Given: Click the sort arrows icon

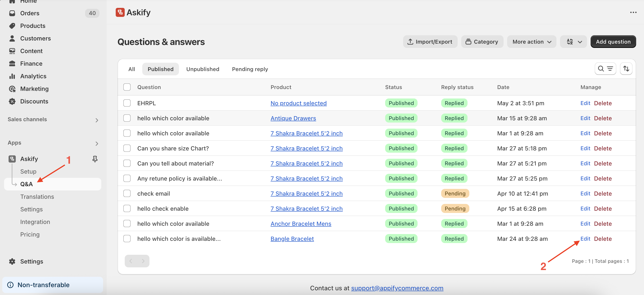Looking at the screenshot, I should pyautogui.click(x=626, y=69).
